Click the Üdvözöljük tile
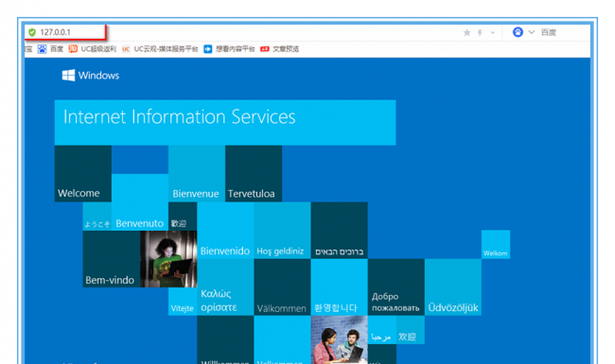Image resolution: width=615 pixels, height=364 pixels. coord(453,287)
